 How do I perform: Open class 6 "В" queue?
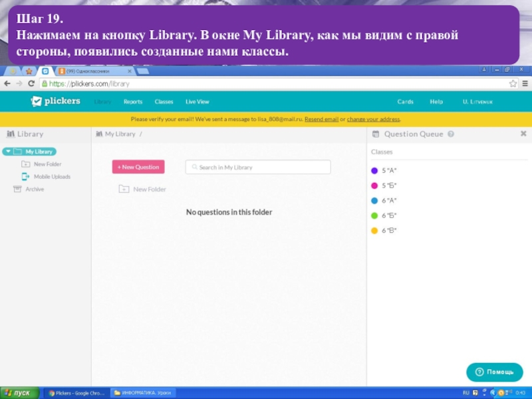coord(389,230)
